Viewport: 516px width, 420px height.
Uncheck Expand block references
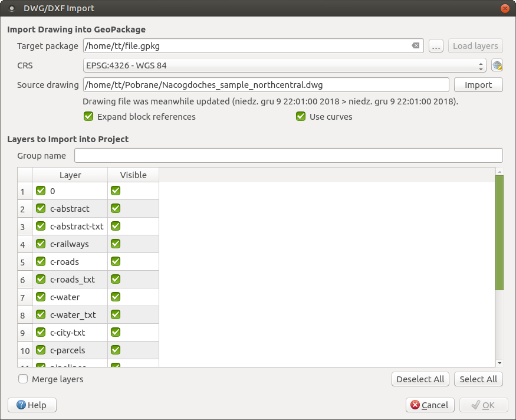(88, 116)
